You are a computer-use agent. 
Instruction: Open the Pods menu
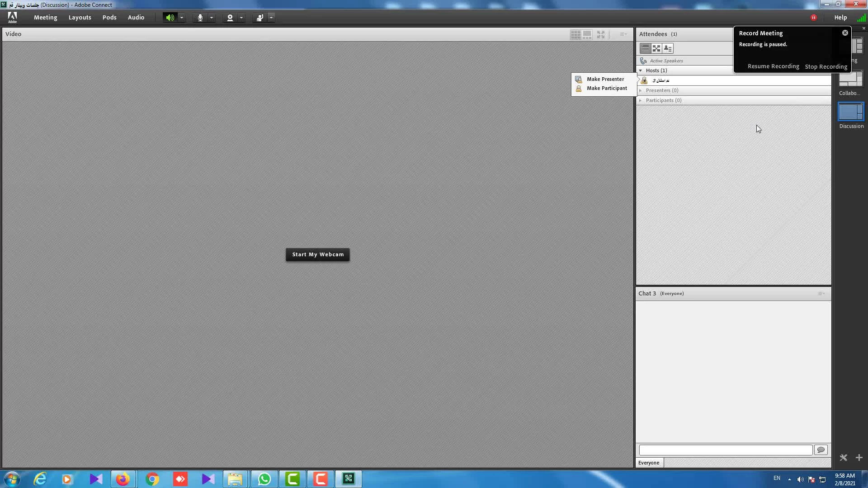pyautogui.click(x=109, y=17)
